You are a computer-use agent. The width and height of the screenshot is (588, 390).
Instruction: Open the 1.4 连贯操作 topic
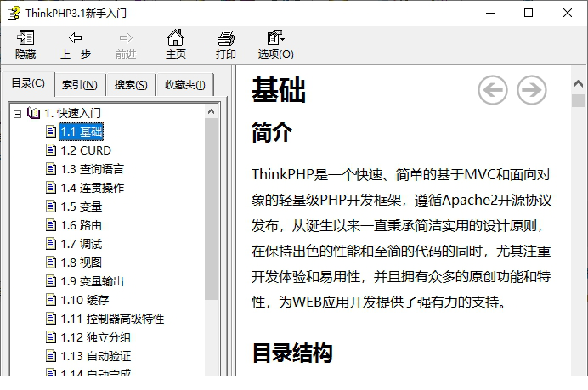(x=93, y=188)
